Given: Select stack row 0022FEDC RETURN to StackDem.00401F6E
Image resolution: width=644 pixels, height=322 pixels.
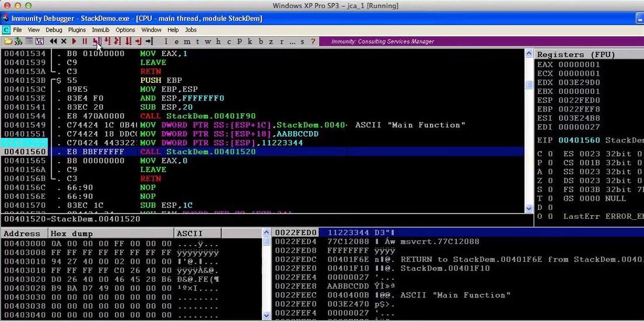Looking at the screenshot, I should pyautogui.click(x=458, y=260).
